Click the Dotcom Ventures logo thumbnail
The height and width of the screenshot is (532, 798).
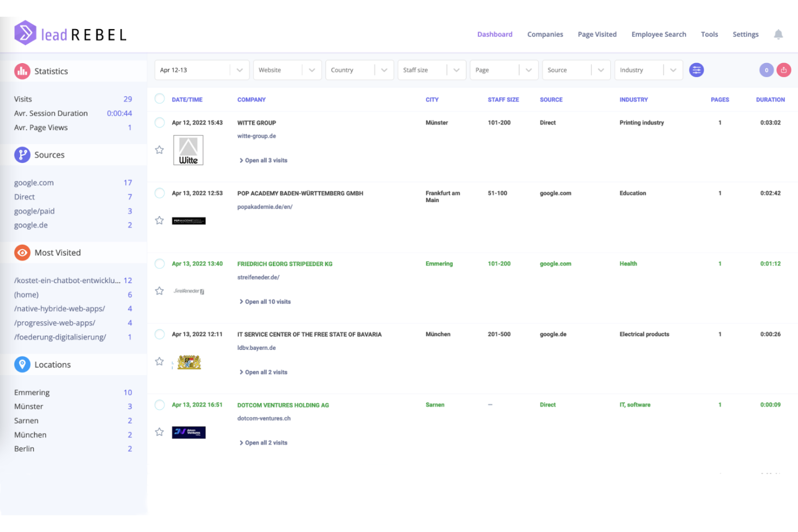[x=189, y=432]
